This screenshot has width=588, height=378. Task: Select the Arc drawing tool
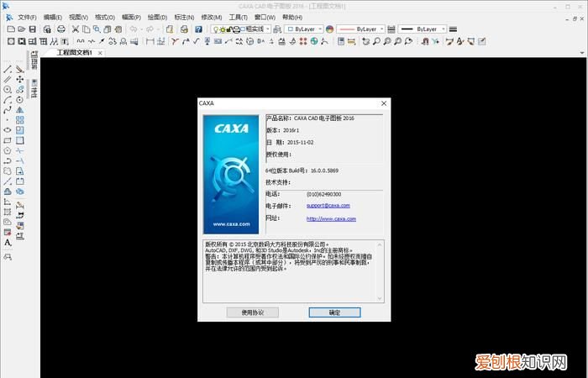(x=8, y=100)
